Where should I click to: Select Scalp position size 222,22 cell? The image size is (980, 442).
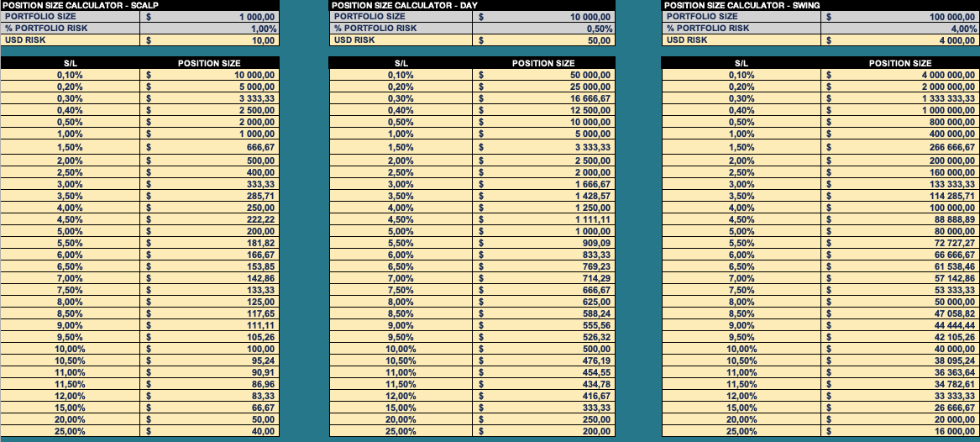click(x=209, y=219)
